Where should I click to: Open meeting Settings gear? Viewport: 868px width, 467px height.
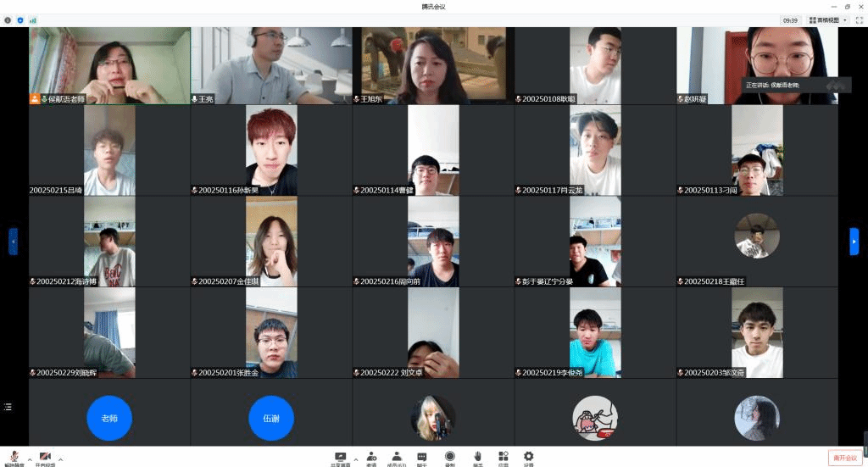point(529,457)
